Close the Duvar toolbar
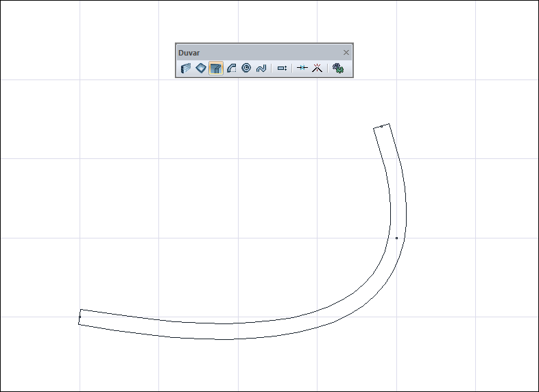The height and width of the screenshot is (392, 539). (346, 53)
